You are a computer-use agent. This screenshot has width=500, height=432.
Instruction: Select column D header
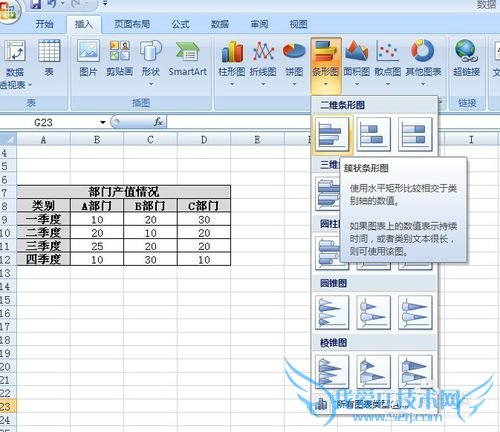(x=204, y=140)
